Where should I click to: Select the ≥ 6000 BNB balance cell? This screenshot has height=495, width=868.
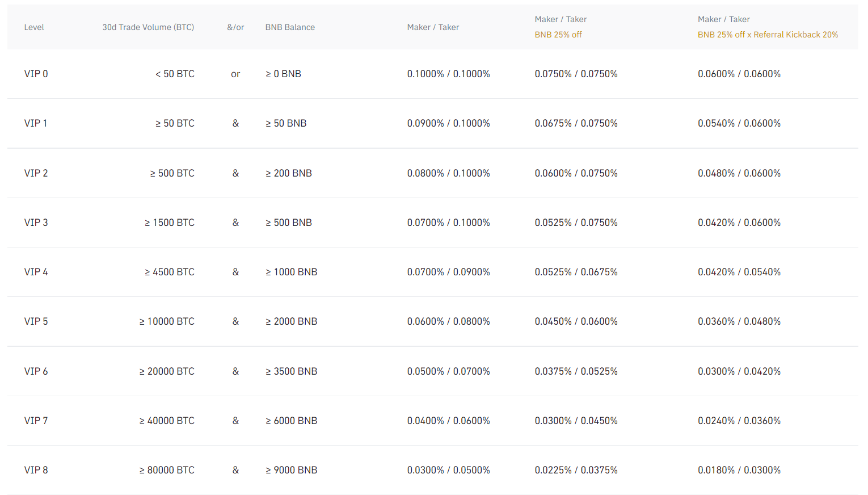tap(291, 421)
